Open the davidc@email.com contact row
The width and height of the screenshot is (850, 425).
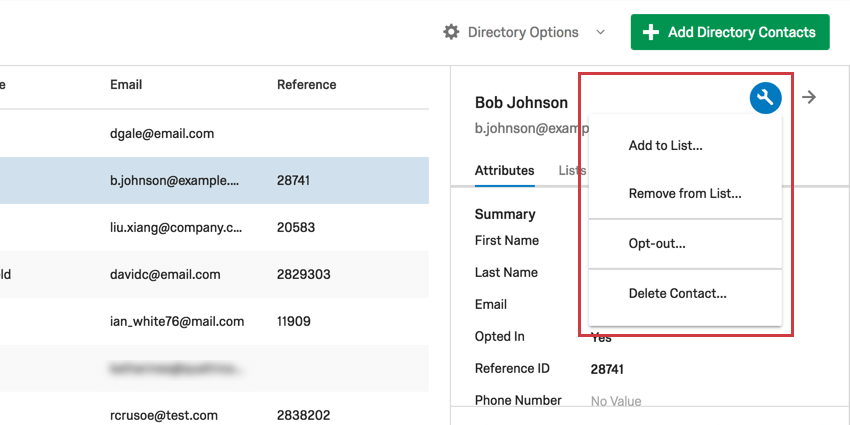point(165,274)
